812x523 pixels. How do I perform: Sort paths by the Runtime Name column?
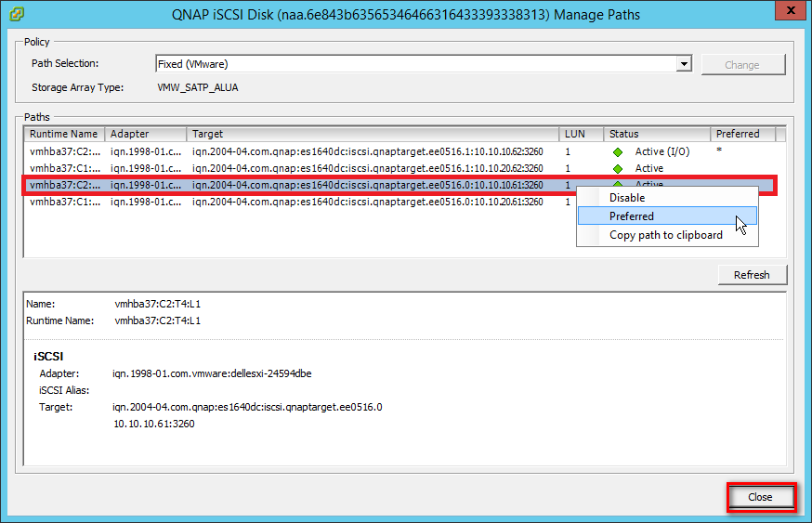coord(63,134)
